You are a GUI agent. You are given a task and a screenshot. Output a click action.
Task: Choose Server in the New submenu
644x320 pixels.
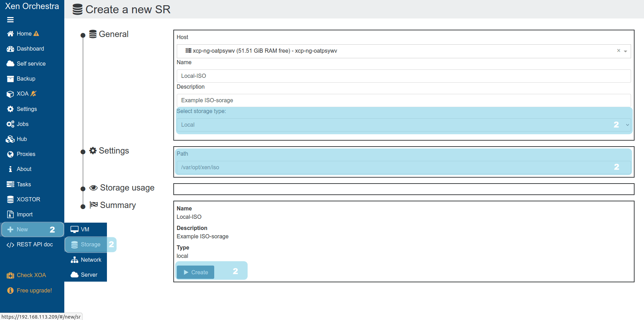[86, 275]
